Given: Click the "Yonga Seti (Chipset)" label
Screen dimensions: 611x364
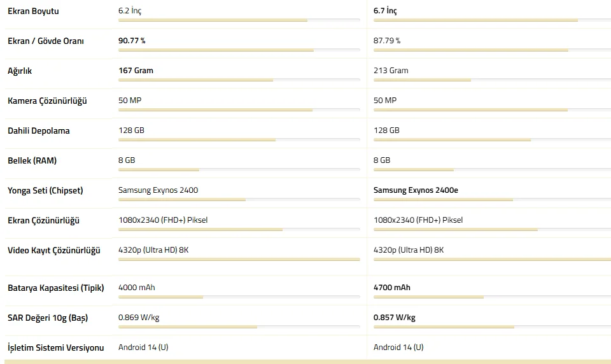Looking at the screenshot, I should click(x=45, y=191).
